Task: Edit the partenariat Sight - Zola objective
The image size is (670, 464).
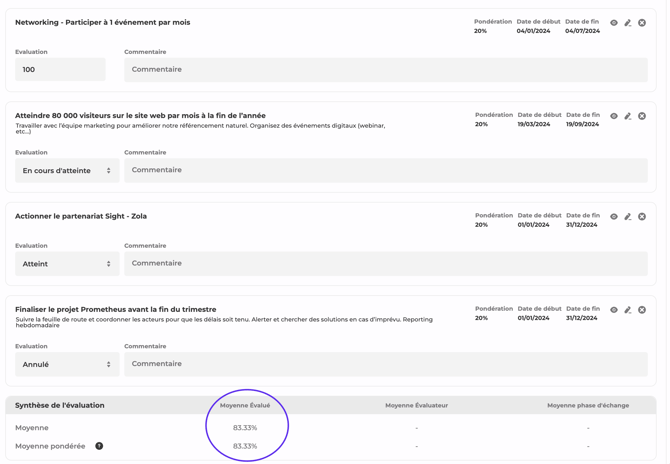Action: pyautogui.click(x=628, y=216)
